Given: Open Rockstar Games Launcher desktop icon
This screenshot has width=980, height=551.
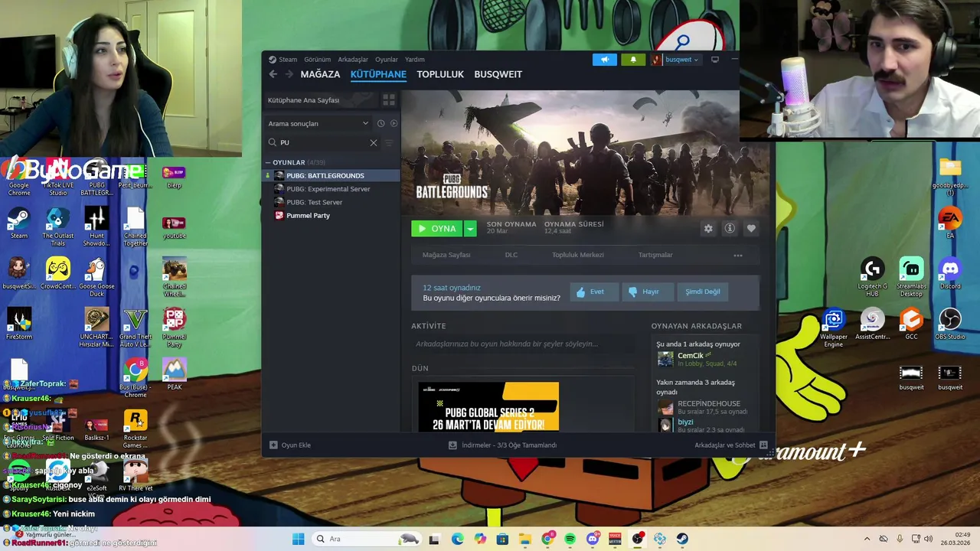Looking at the screenshot, I should pos(136,429).
